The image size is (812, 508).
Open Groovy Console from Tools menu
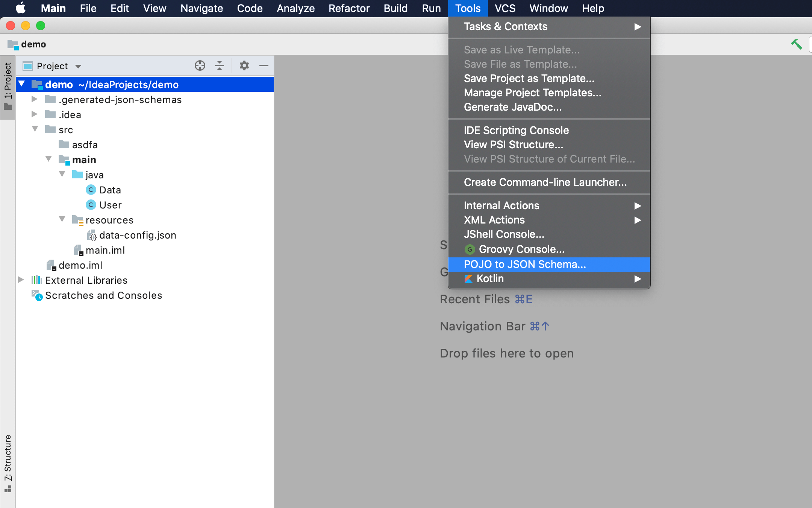[x=521, y=249]
